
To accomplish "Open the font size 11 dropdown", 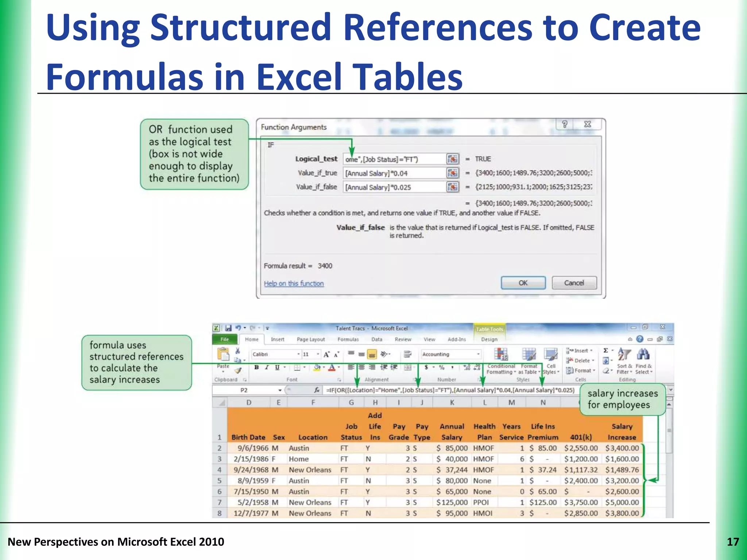I will click(318, 354).
